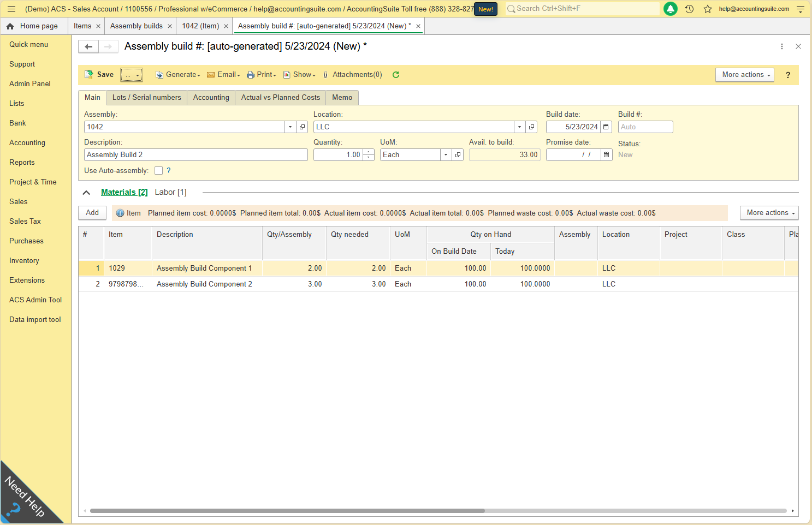
Task: Click the Materials [2] link
Action: (125, 192)
